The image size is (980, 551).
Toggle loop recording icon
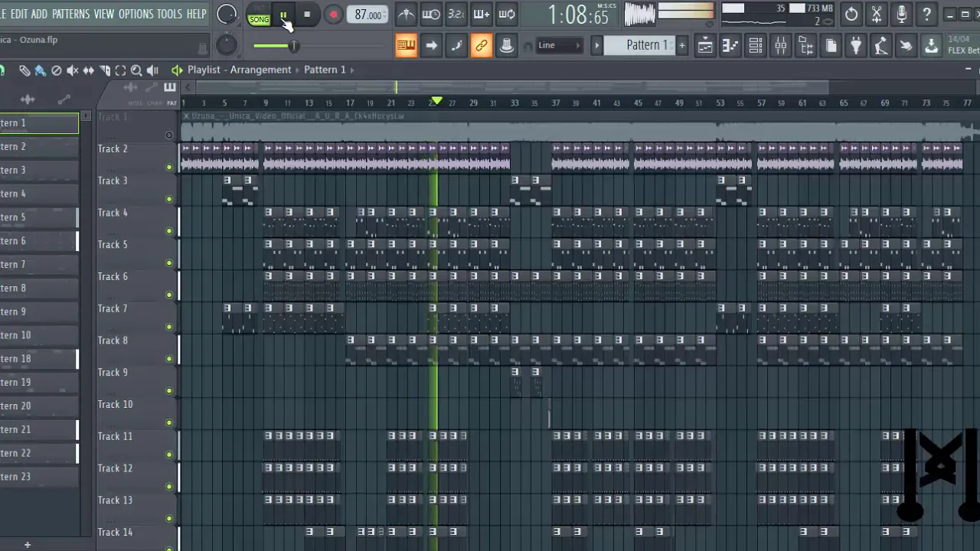pyautogui.click(x=507, y=14)
